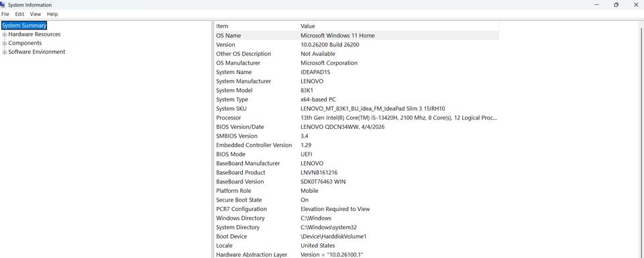Viewport: 644px width, 258px height.
Task: Click the 13th Gen Intel Core value
Action: pyautogui.click(x=398, y=118)
